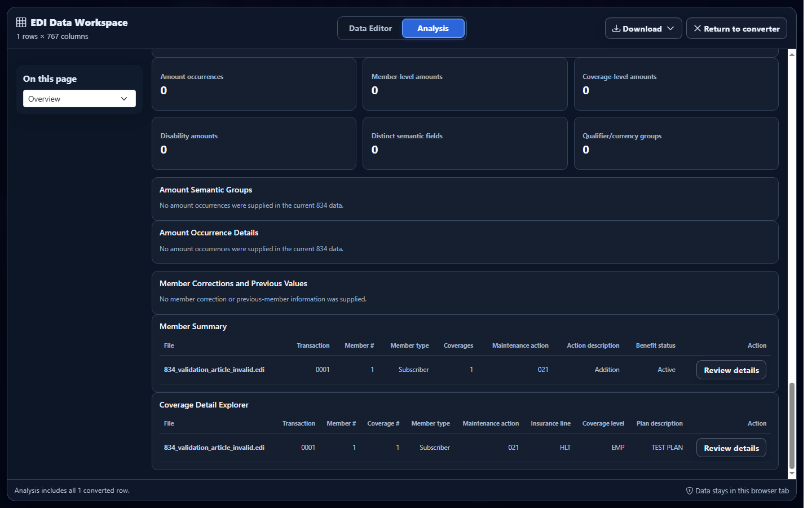
Task: Click the Active benefit status cell
Action: click(667, 370)
